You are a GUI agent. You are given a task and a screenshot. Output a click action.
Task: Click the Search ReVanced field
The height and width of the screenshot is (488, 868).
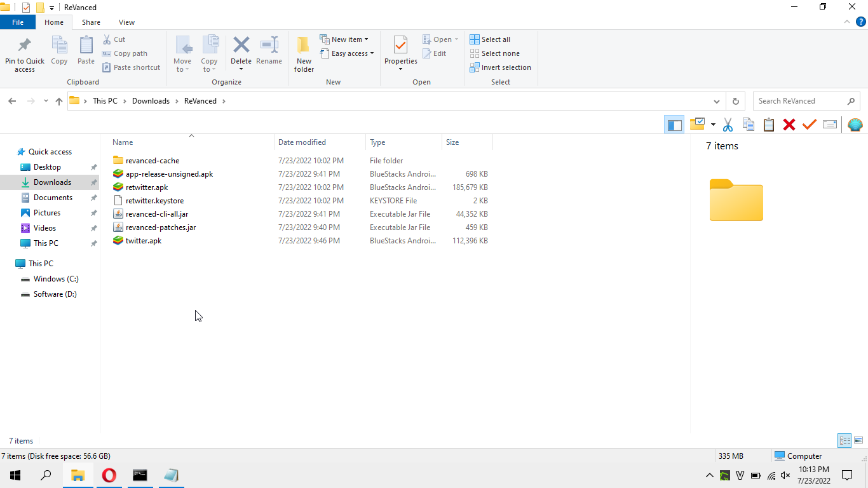click(806, 101)
